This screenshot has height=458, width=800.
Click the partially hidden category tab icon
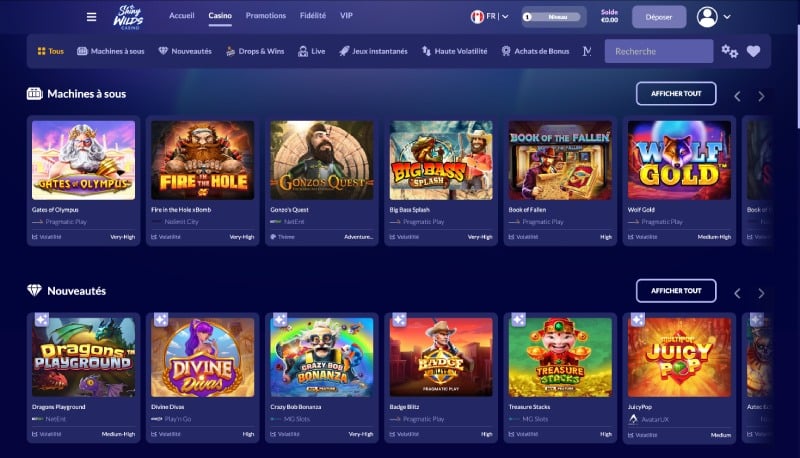(x=587, y=51)
